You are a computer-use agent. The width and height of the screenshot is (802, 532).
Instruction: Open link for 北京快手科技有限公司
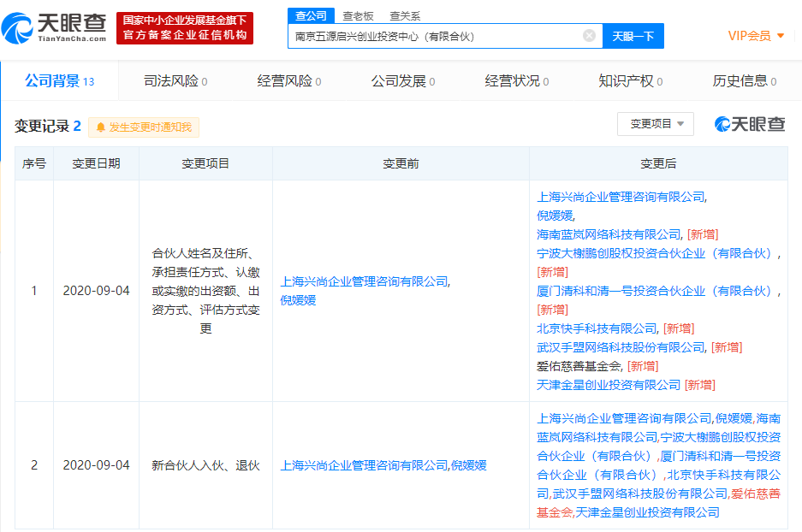pos(595,328)
